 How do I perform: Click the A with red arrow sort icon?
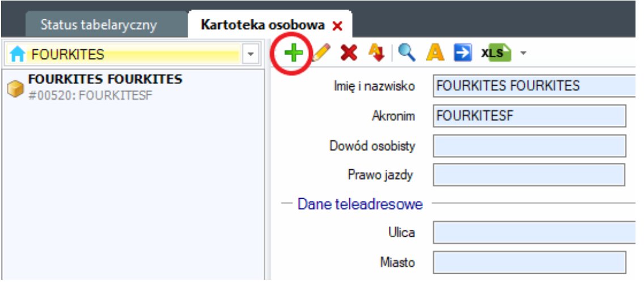[x=376, y=53]
